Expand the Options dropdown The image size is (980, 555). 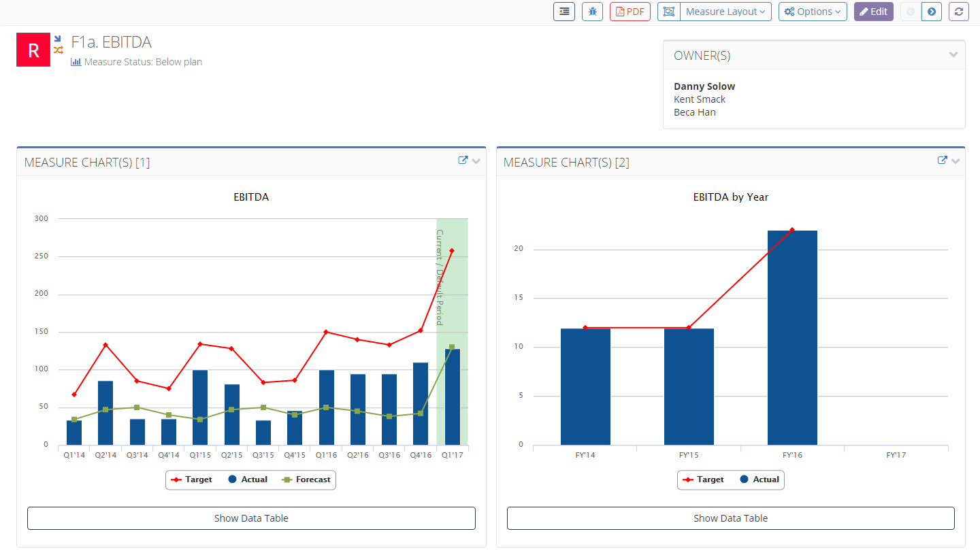(813, 12)
